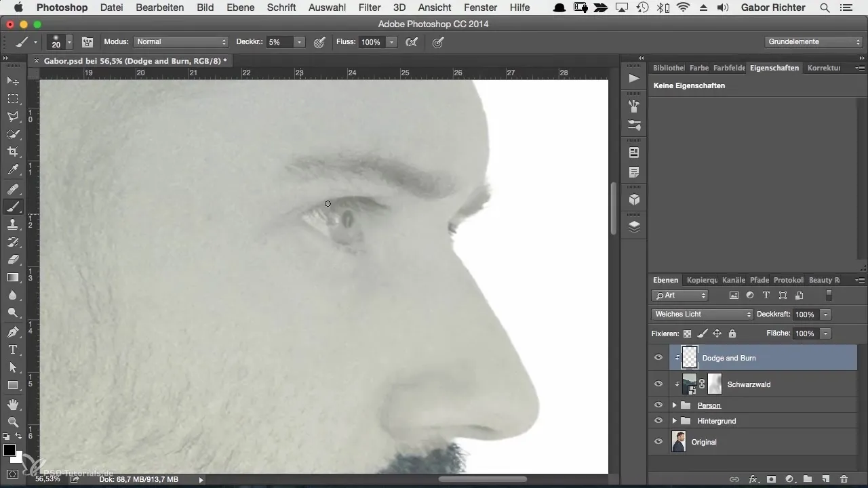Image resolution: width=868 pixels, height=488 pixels.
Task: Switch to the Kanäle tab
Action: (x=734, y=280)
